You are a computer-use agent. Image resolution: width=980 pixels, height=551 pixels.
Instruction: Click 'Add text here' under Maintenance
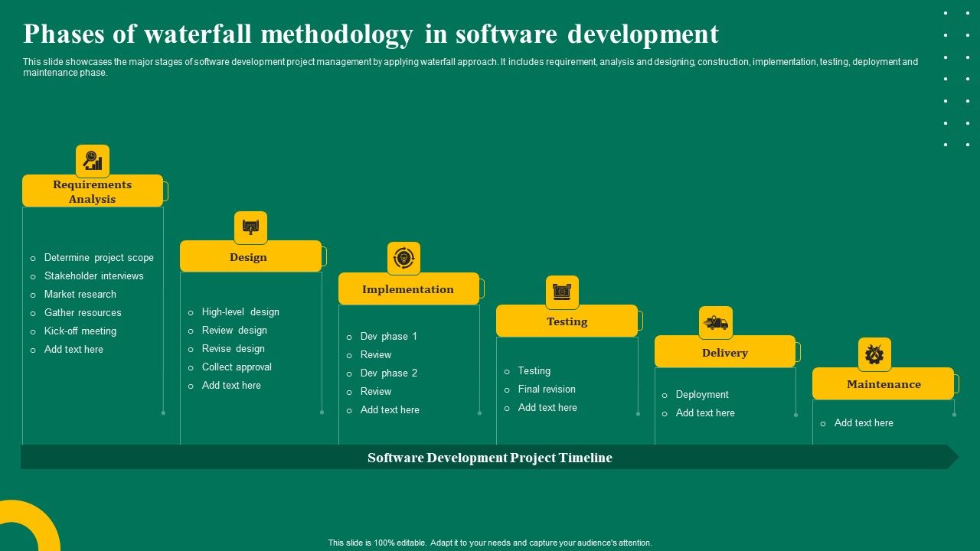coord(864,422)
